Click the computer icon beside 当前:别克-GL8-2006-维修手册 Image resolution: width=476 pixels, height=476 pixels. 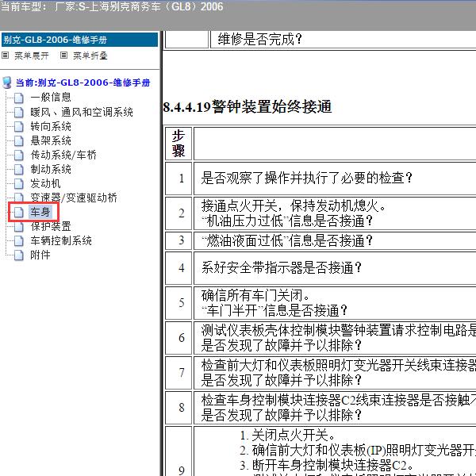6,83
